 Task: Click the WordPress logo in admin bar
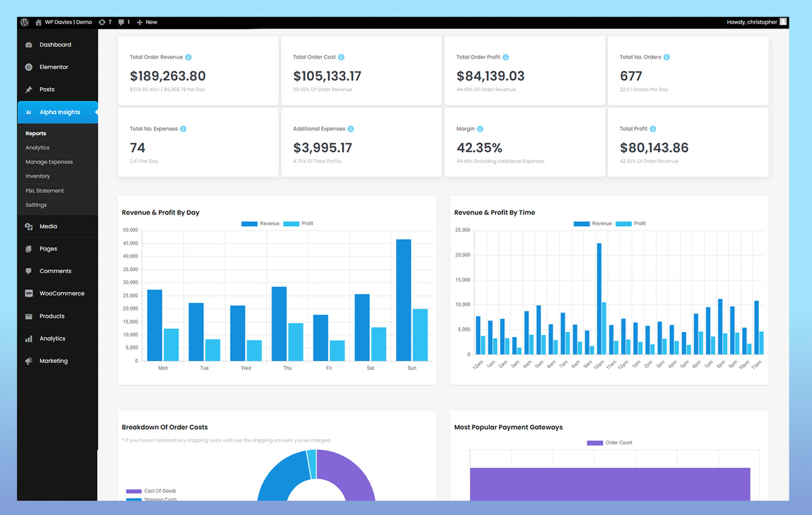(x=25, y=22)
